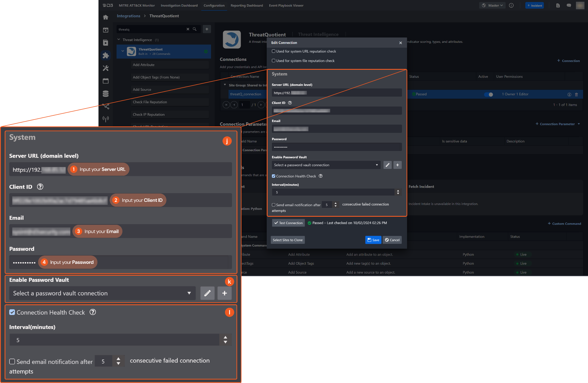This screenshot has width=588, height=383.
Task: Click the Save button
Action: (373, 240)
